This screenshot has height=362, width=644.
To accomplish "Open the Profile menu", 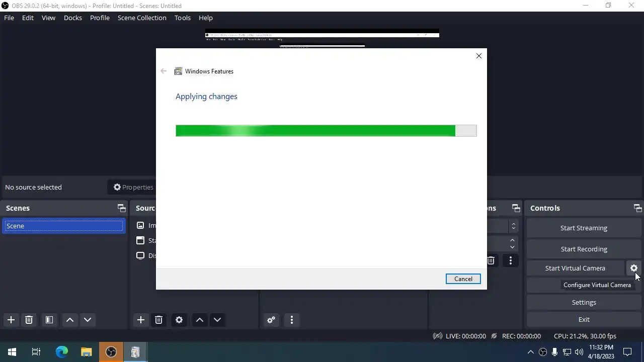I will pos(100,18).
